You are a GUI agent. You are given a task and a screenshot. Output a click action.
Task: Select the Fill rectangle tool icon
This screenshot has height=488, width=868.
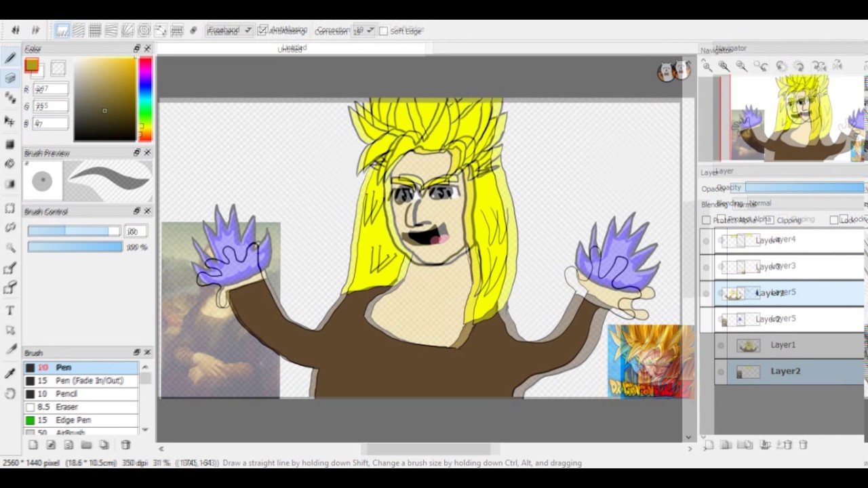[x=10, y=144]
